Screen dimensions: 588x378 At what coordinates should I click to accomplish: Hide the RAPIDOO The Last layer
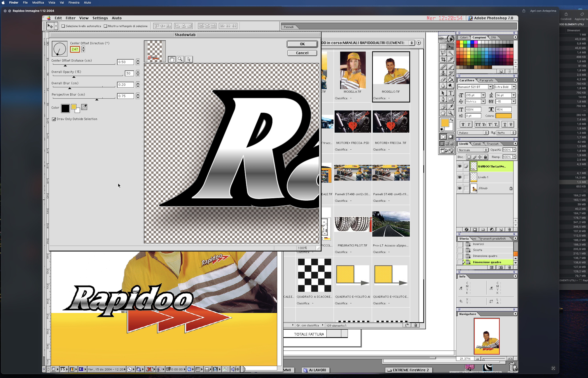(x=460, y=166)
